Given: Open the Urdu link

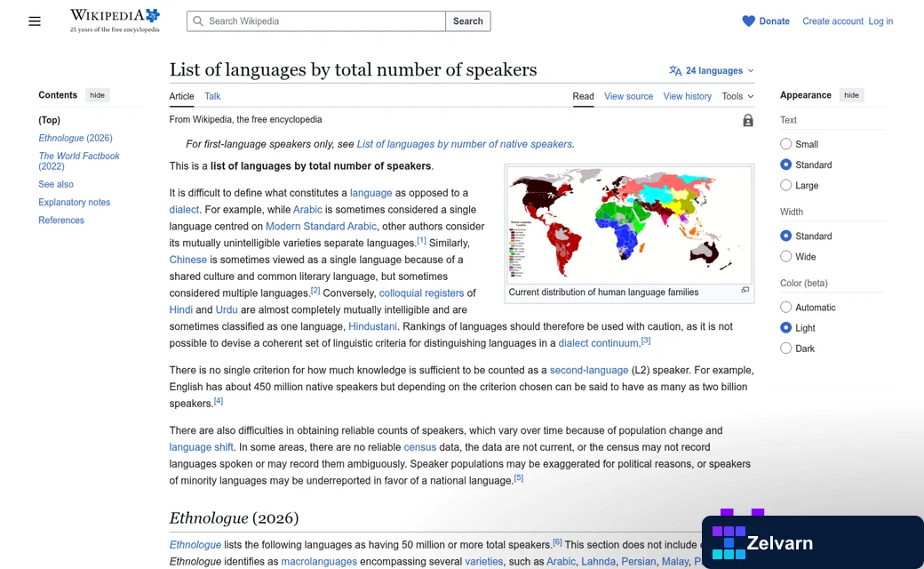Looking at the screenshot, I should click(227, 309).
